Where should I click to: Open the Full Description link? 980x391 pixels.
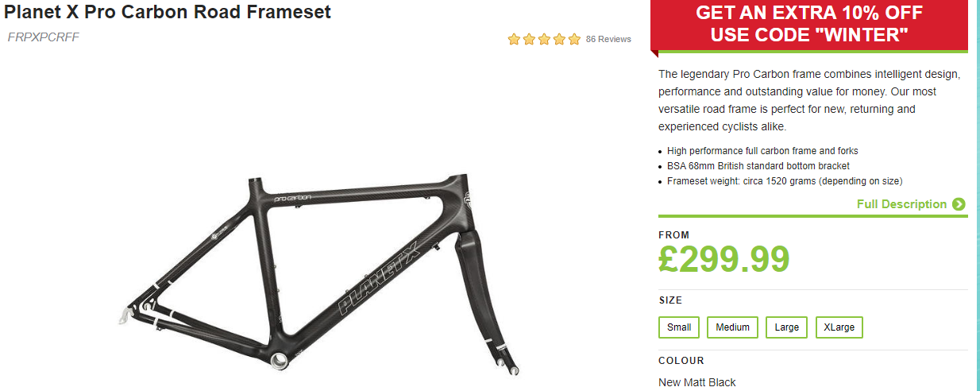pyautogui.click(x=901, y=204)
